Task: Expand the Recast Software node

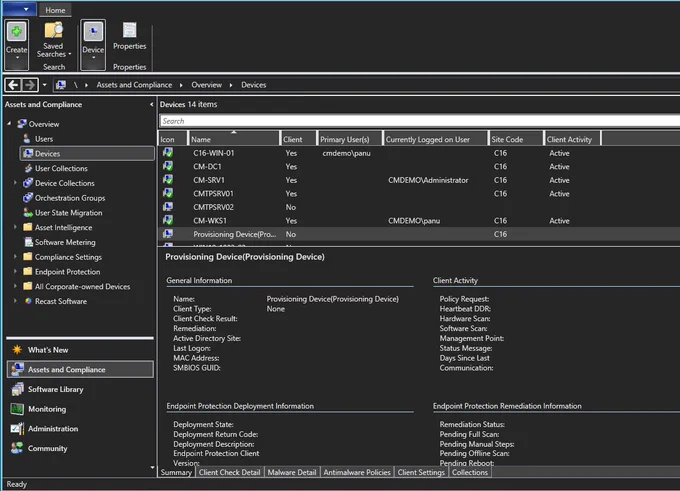Action: tap(15, 301)
